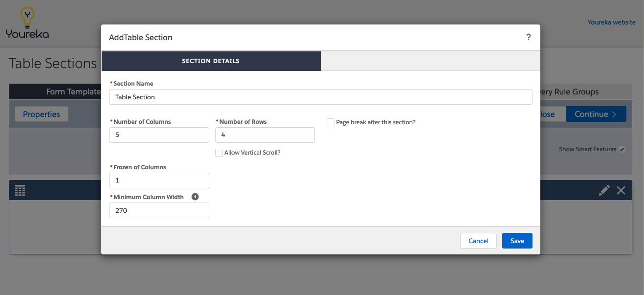Save the table section
Screen dimensions: 644x295
[x=517, y=241]
